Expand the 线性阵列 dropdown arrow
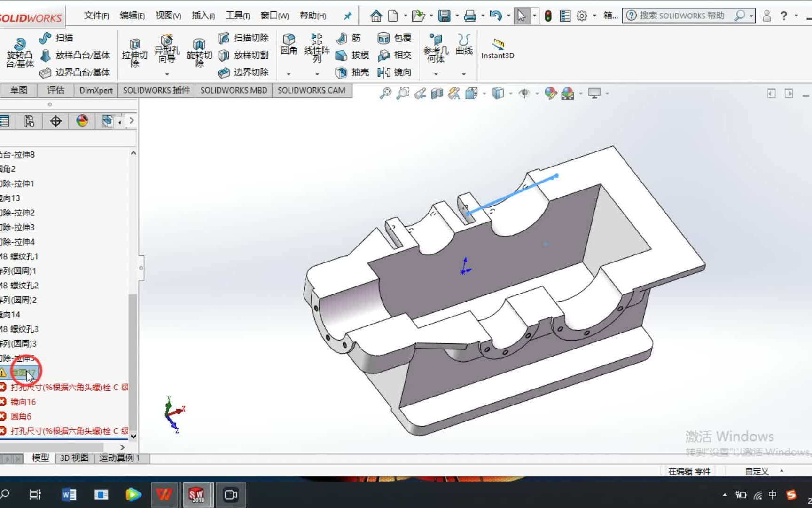This screenshot has height=508, width=812. pyautogui.click(x=316, y=74)
